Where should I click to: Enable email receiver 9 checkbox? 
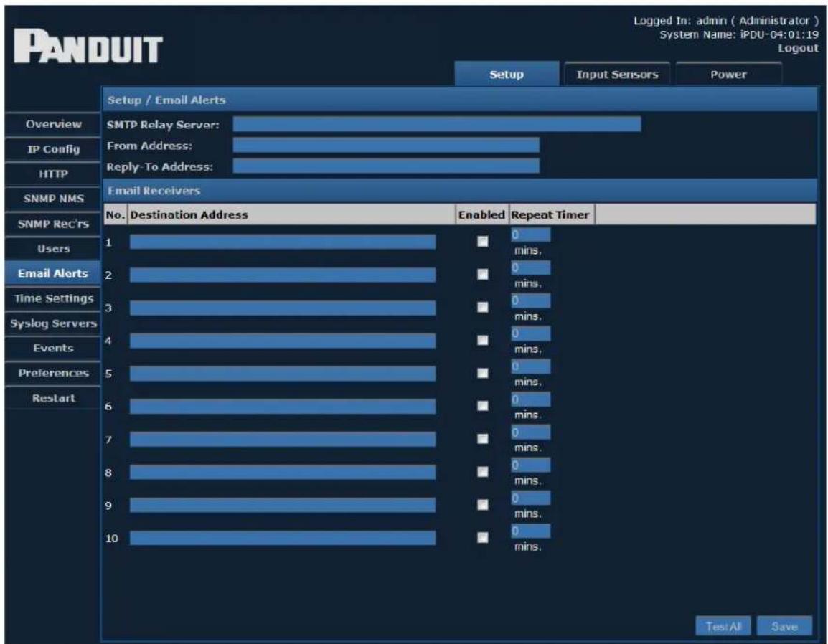coord(483,505)
